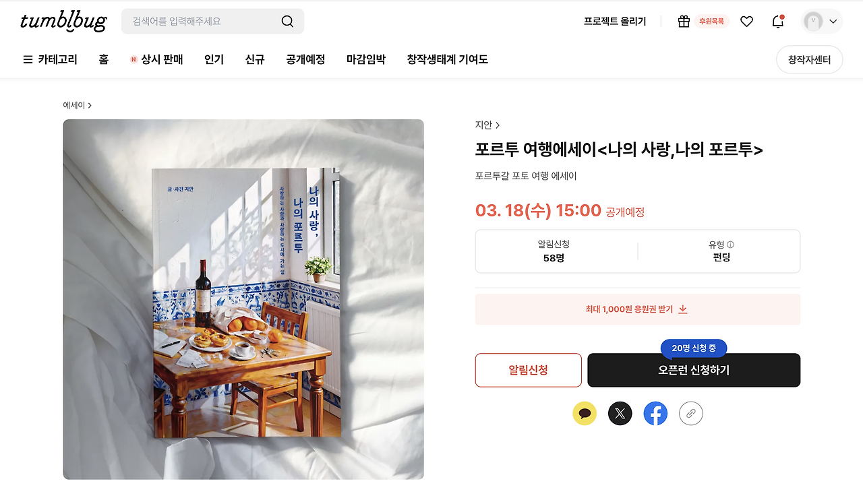Select the 인기 menu item
Screen dimensions: 863x504
[x=214, y=59]
